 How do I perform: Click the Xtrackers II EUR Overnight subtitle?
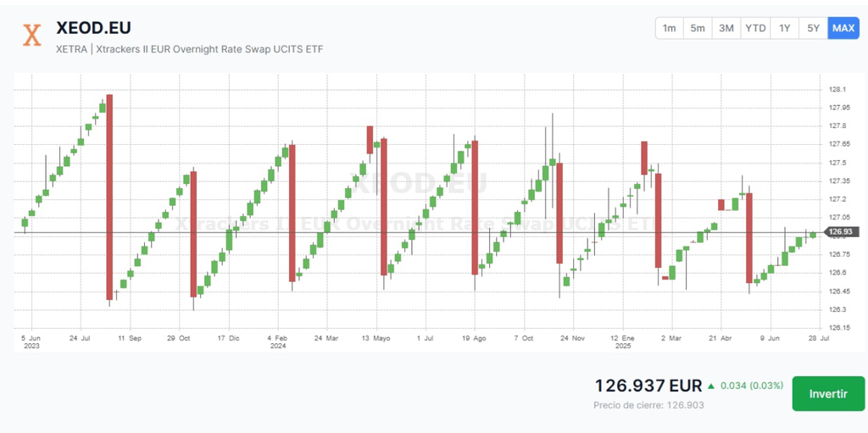[189, 49]
